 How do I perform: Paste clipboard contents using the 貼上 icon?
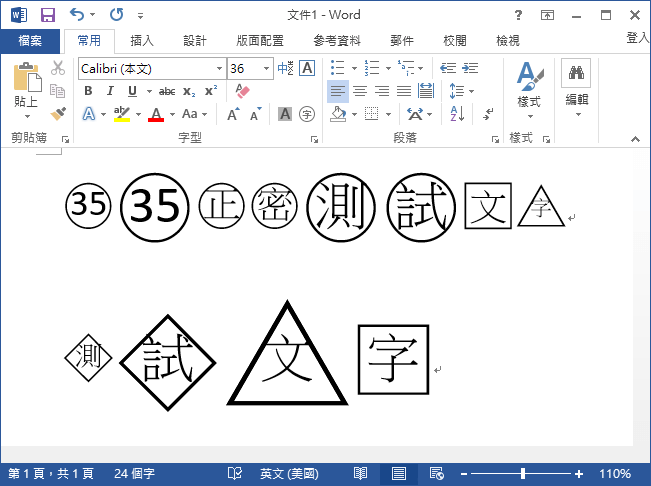pyautogui.click(x=27, y=77)
